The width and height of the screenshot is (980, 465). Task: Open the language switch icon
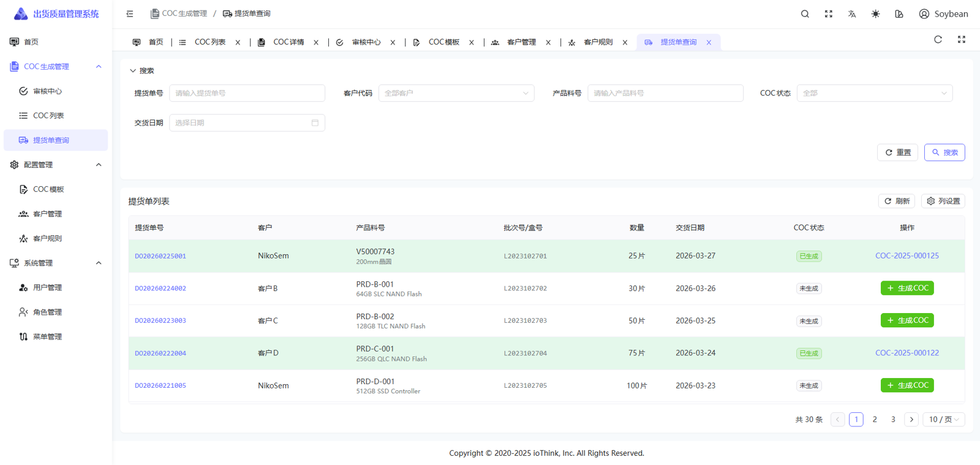[852, 13]
